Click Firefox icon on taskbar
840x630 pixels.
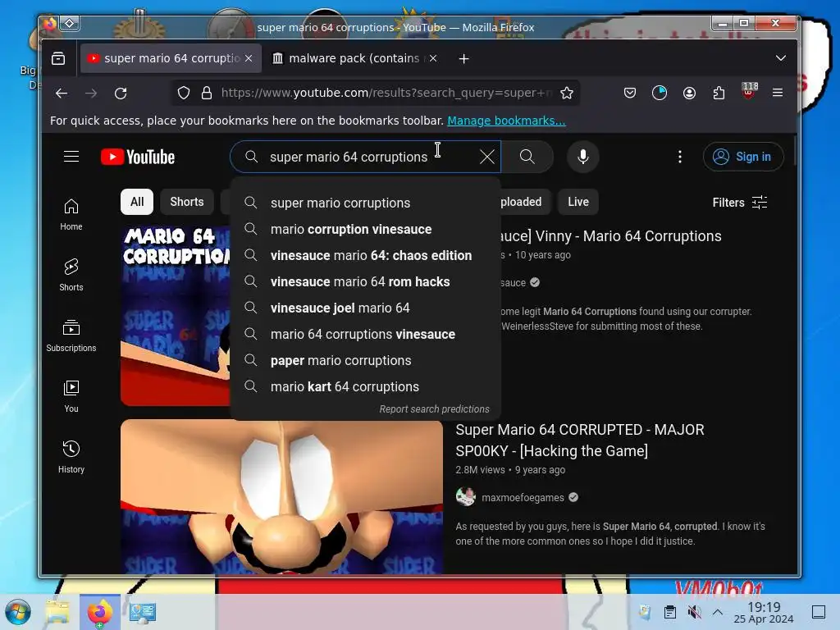pyautogui.click(x=99, y=612)
